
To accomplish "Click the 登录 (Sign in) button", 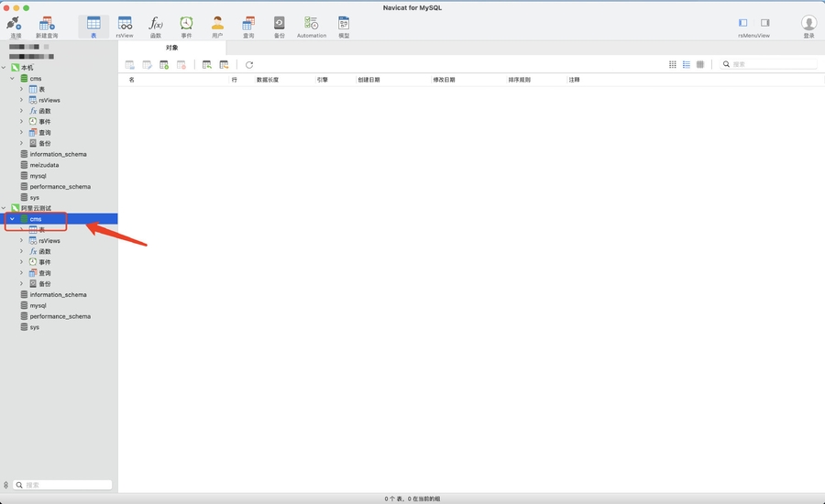I will [808, 25].
